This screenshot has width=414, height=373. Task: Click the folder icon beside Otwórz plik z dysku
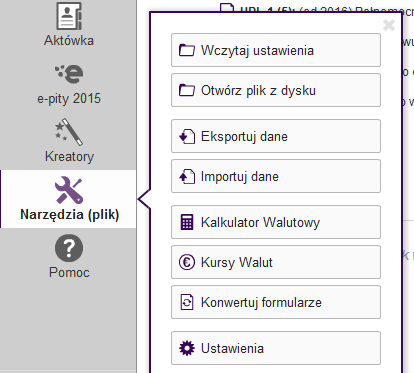point(187,90)
